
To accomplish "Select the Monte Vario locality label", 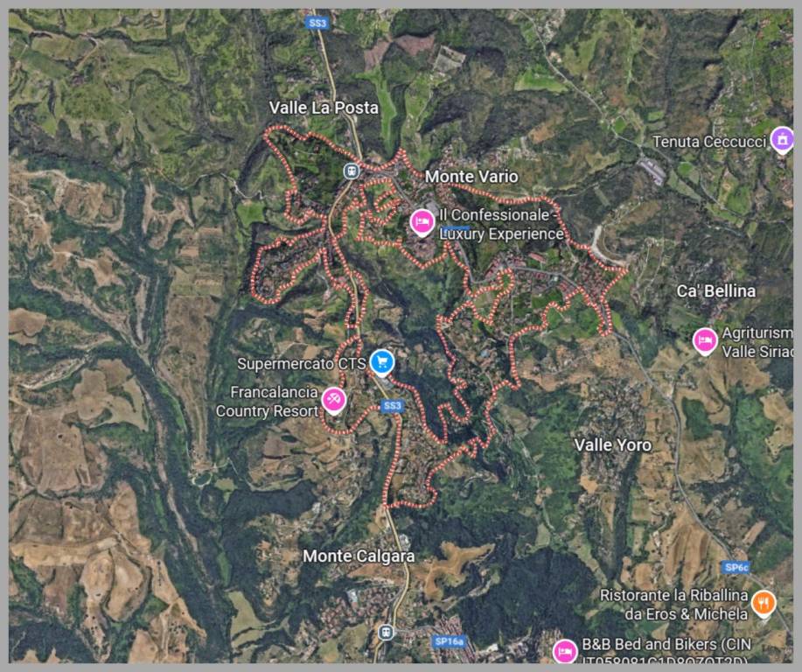I will pos(471,177).
